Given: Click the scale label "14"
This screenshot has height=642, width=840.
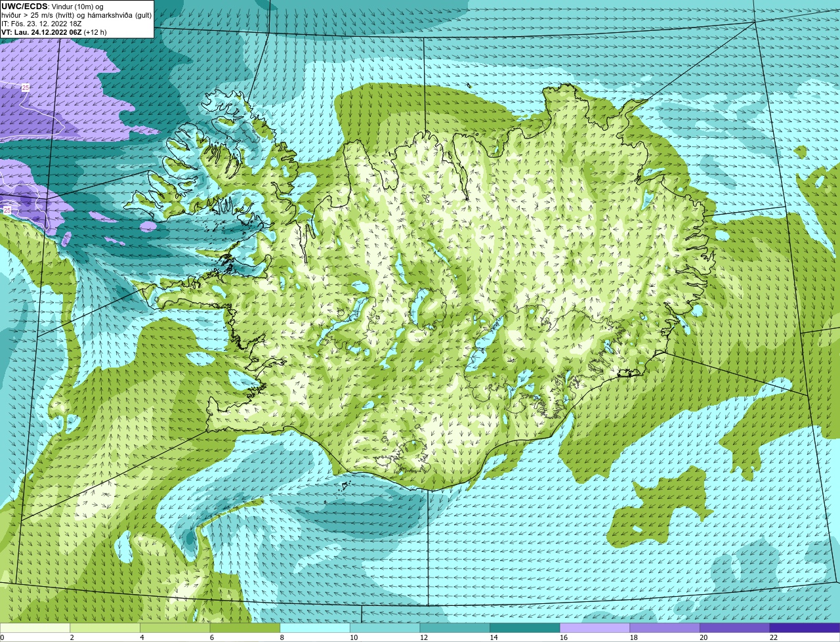Looking at the screenshot, I should tap(493, 637).
